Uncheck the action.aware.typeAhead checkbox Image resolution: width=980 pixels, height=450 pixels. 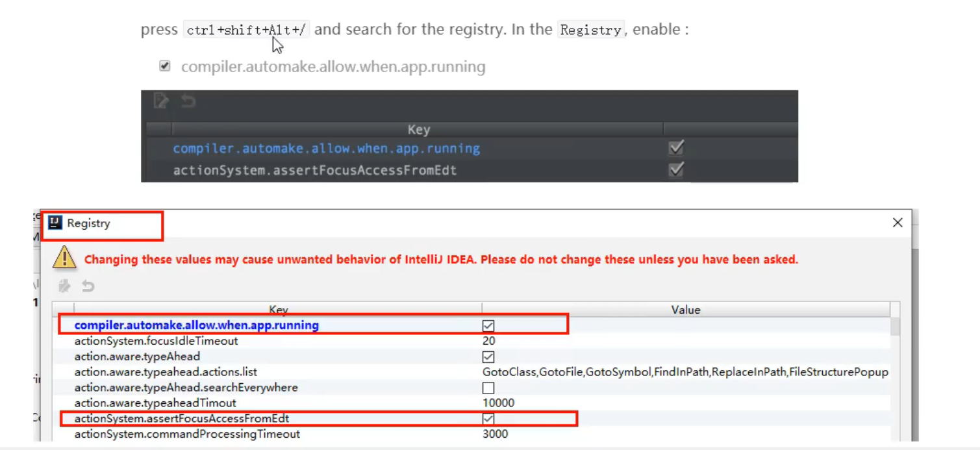tap(488, 356)
